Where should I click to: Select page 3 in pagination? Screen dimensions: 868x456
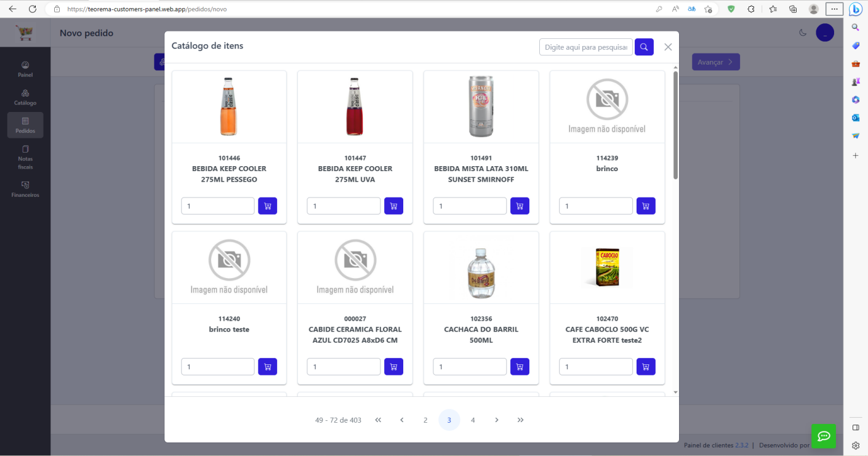[449, 420]
